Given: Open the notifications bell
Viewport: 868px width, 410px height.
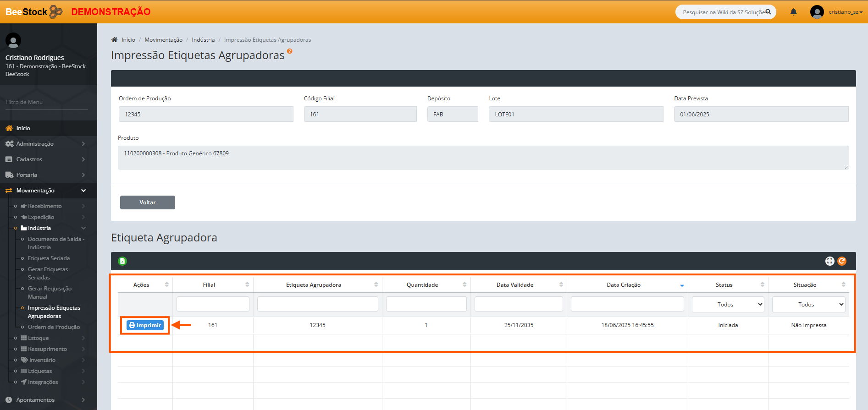Looking at the screenshot, I should 793,12.
